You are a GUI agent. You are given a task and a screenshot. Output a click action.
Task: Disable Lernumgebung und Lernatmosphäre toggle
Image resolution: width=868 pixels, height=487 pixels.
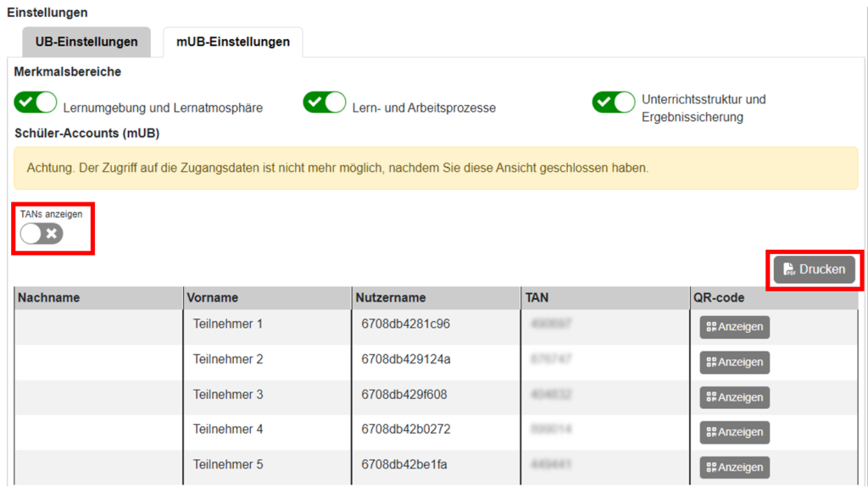(x=36, y=103)
